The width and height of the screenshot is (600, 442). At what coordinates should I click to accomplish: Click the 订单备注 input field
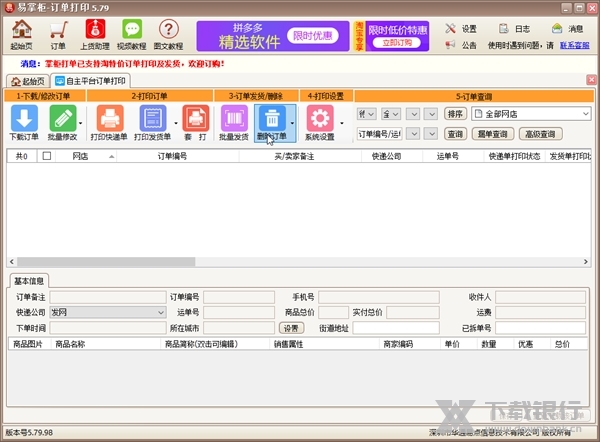(108, 297)
